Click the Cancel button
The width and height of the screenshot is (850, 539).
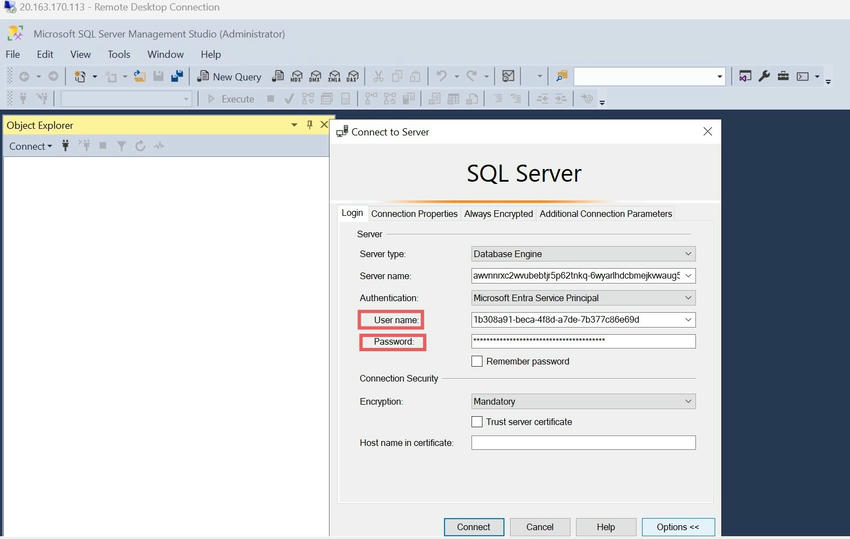coord(540,527)
